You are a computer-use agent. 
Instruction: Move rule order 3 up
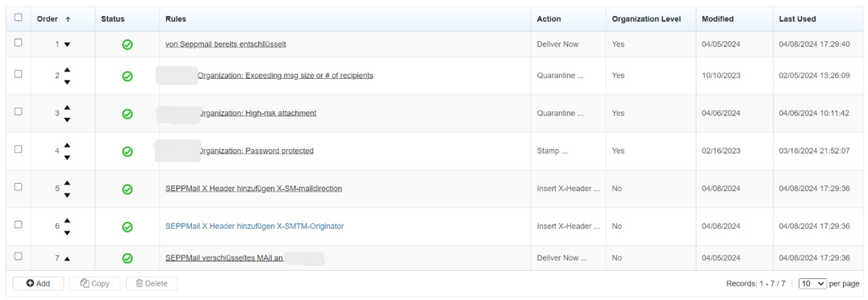(x=67, y=107)
